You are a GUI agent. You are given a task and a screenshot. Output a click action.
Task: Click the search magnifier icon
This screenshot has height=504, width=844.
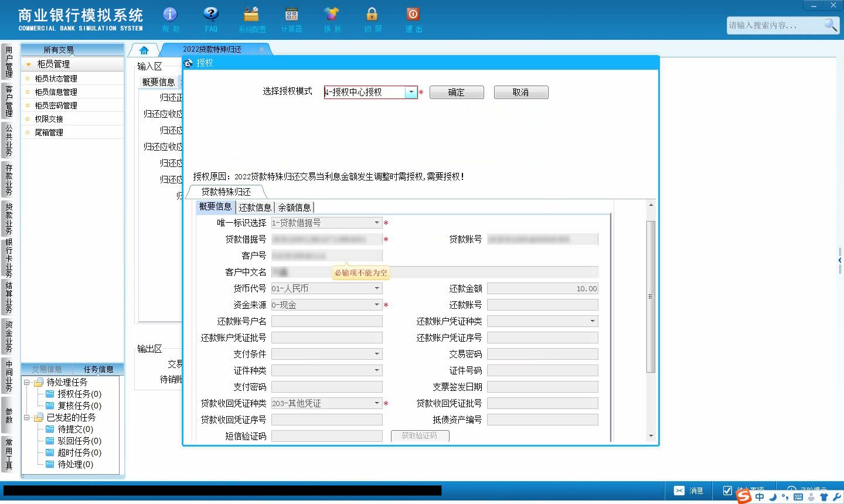(x=831, y=25)
